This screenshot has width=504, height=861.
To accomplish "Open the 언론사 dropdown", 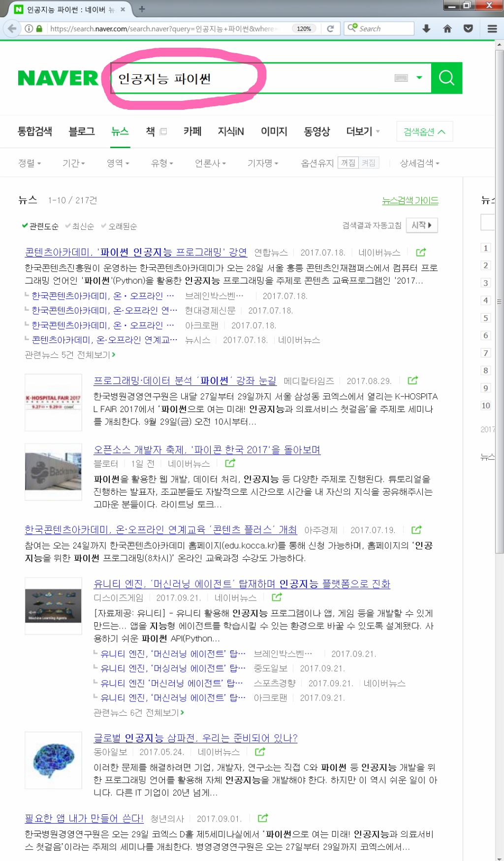I will pos(211,163).
